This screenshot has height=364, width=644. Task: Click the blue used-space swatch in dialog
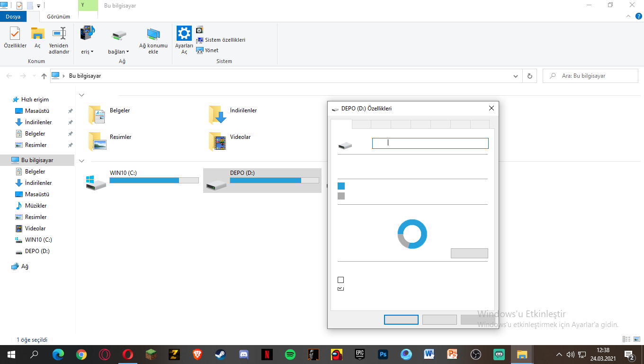[341, 186]
